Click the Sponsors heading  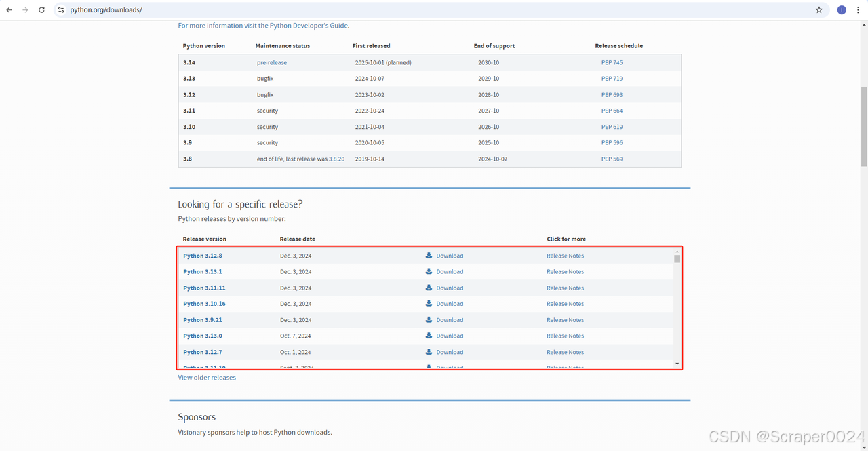197,417
